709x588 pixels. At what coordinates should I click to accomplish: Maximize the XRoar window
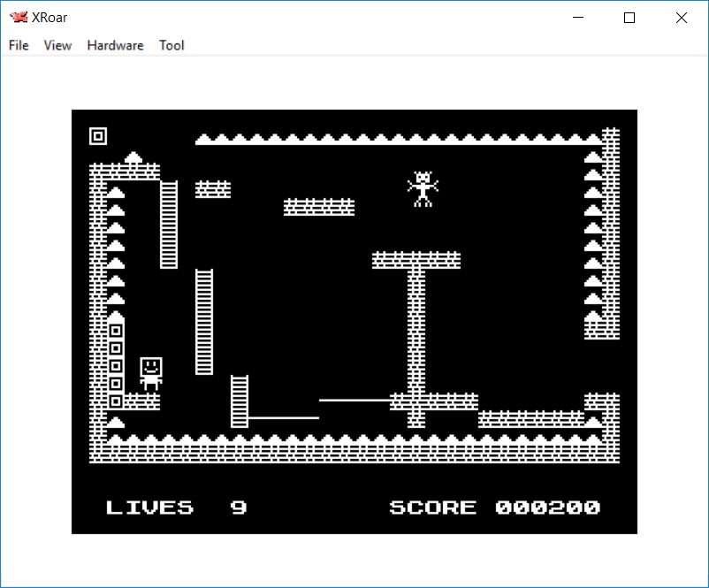(629, 18)
